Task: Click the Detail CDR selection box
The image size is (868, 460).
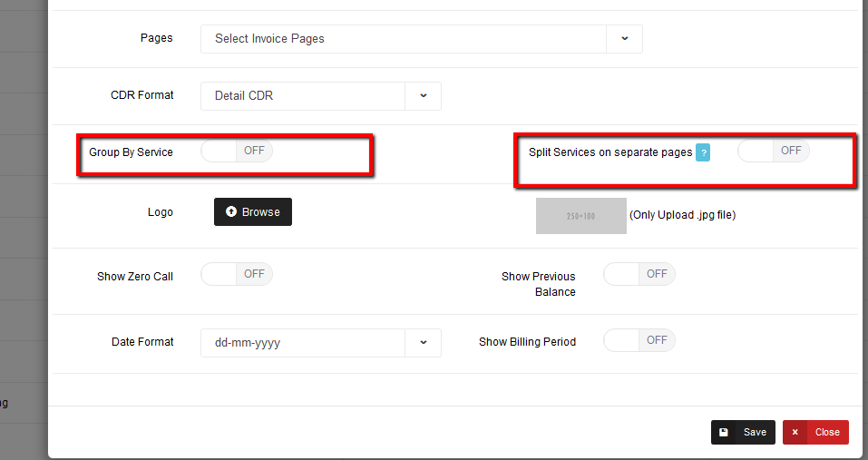Action: click(x=303, y=95)
